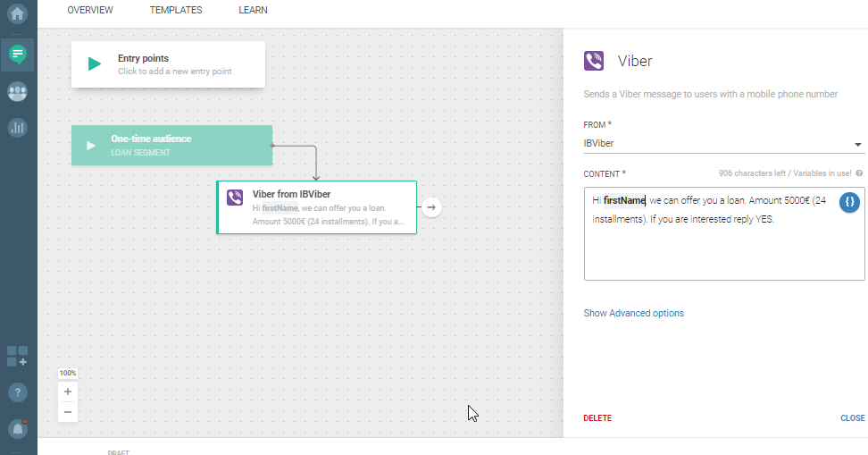Click the arrow connector on the Viber node
Viewport: 868px width, 455px height.
[431, 207]
